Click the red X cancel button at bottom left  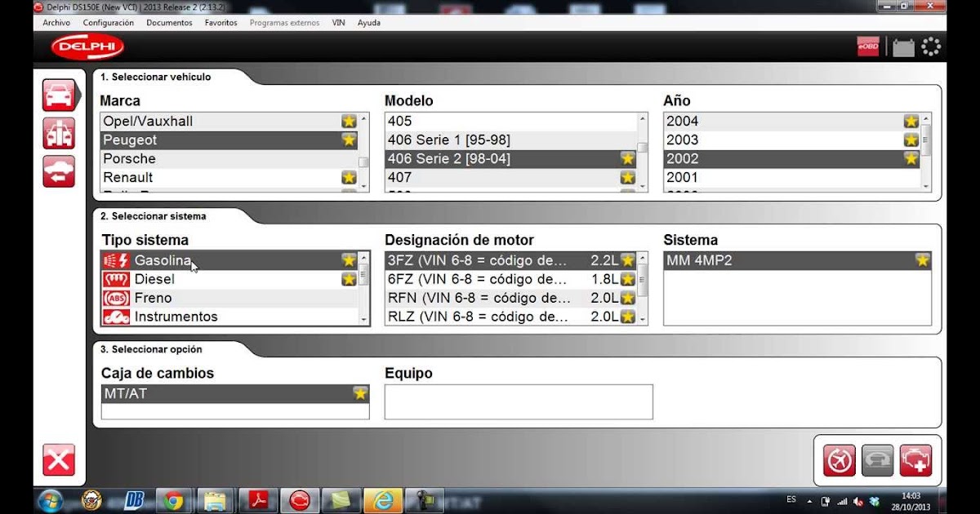pos(59,460)
